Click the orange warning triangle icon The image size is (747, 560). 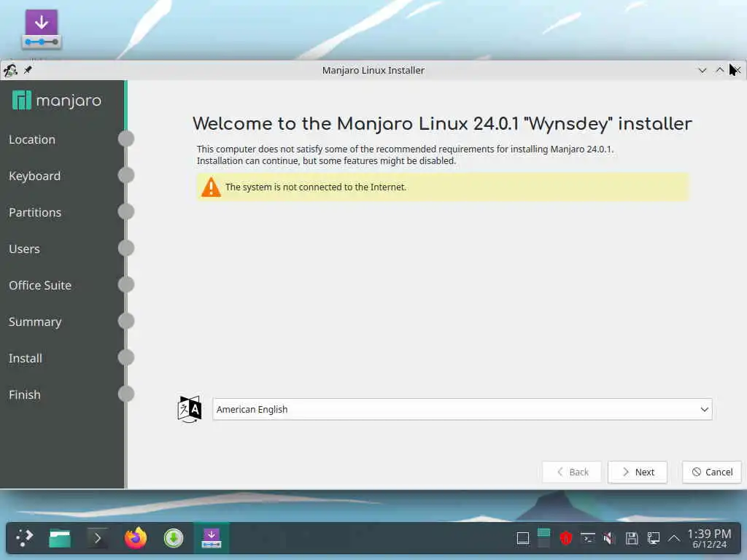(x=211, y=187)
